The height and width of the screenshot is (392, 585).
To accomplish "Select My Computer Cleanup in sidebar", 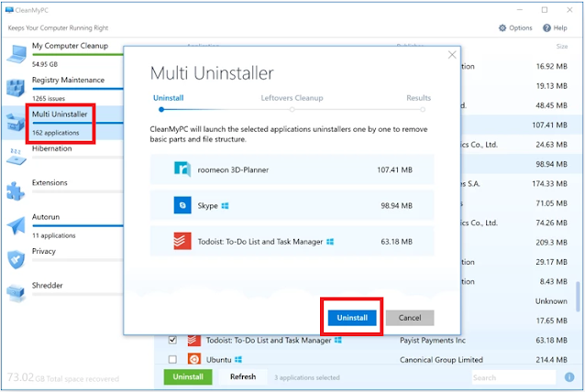I will 70,46.
